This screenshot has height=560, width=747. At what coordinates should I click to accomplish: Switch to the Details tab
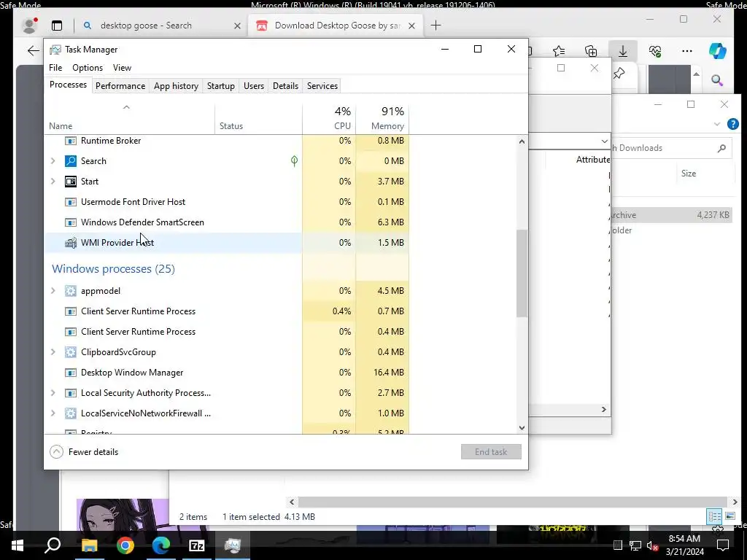[285, 86]
